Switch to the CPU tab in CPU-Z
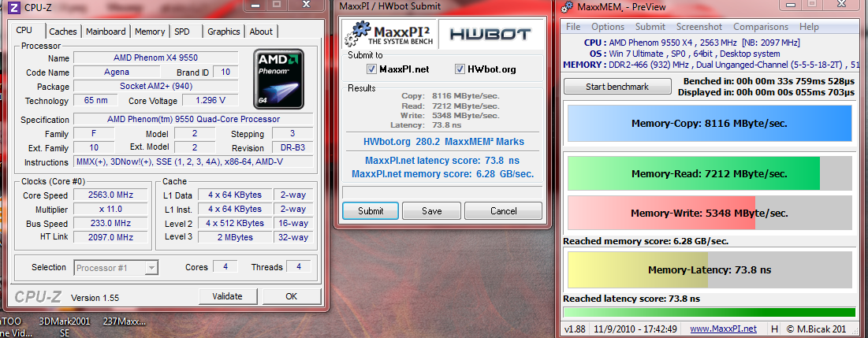 pos(24,31)
